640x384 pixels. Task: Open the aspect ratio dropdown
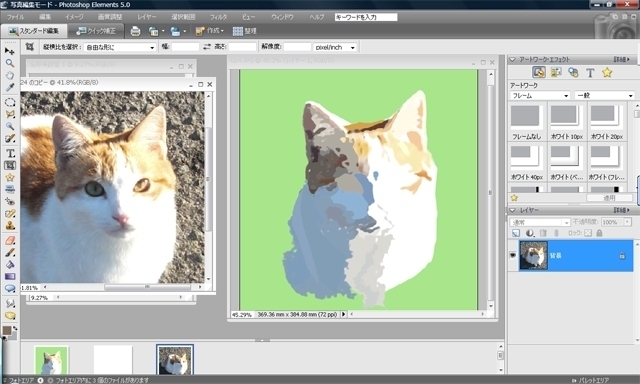pos(120,47)
